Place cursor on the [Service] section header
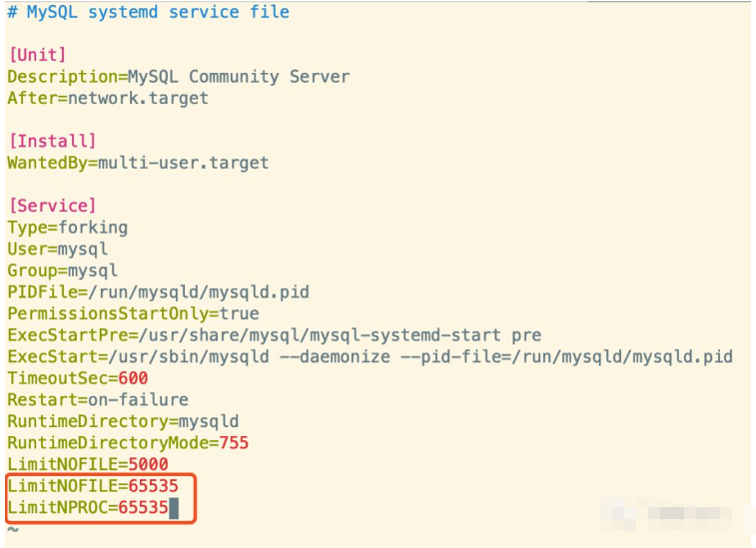Image resolution: width=756 pixels, height=548 pixels. pos(52,206)
